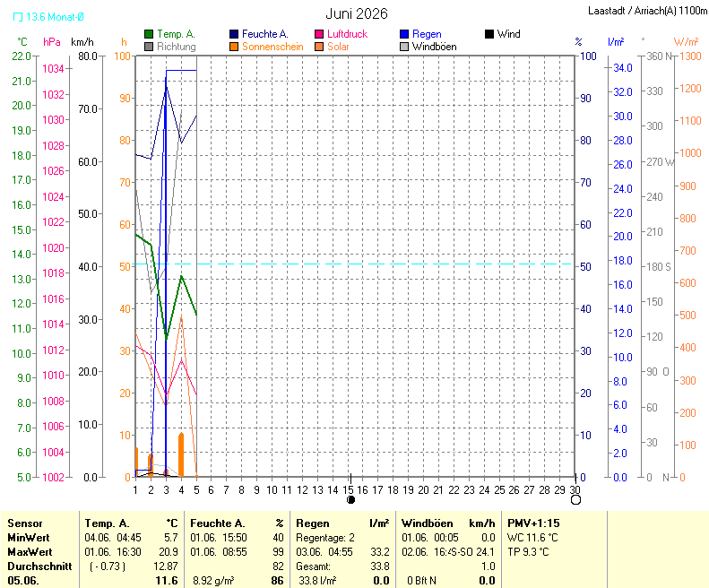709x588 pixels.
Task: Click the km/h axis unit label
Action: coord(82,42)
